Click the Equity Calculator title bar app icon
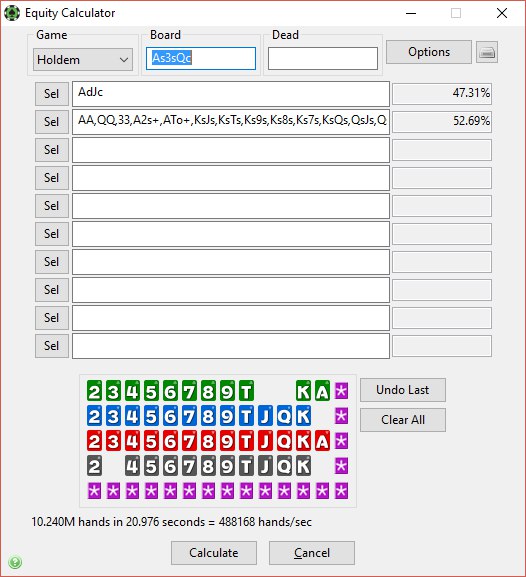 point(12,13)
